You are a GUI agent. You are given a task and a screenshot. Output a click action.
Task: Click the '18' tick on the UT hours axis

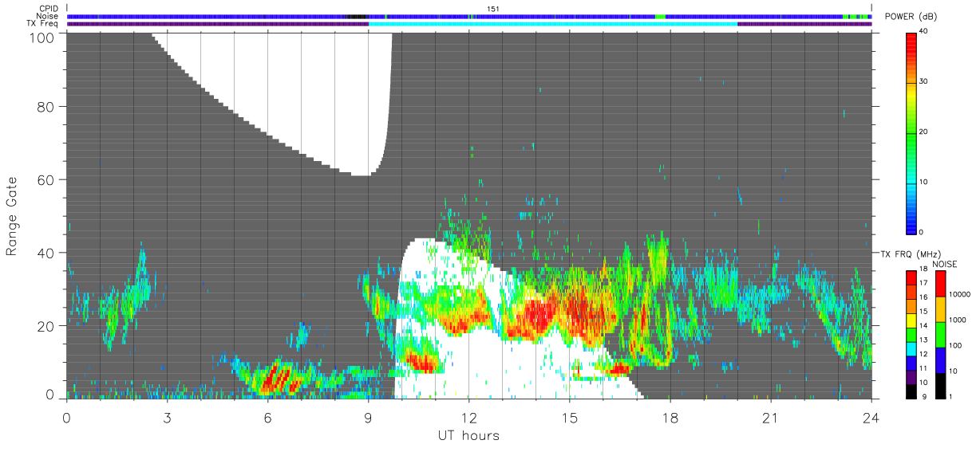[670, 418]
